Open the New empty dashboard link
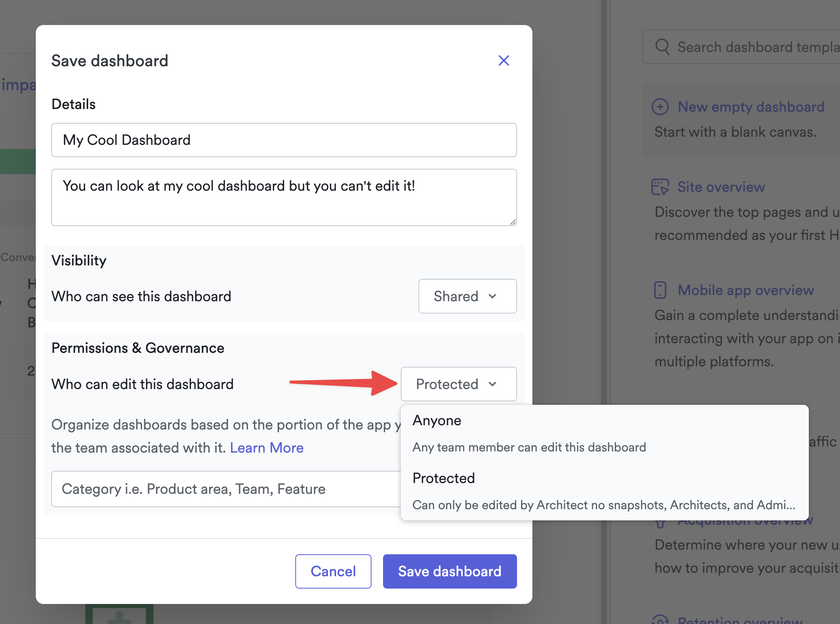This screenshot has height=624, width=840. (751, 107)
